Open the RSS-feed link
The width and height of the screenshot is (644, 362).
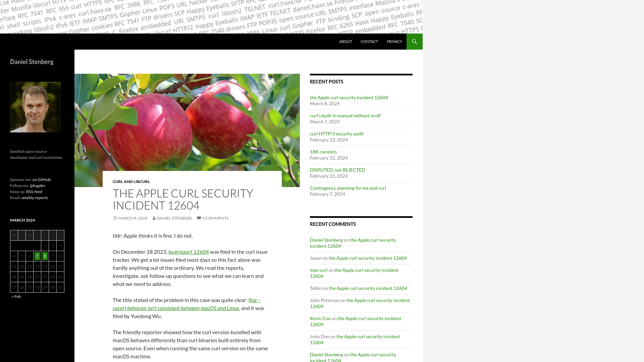(34, 191)
